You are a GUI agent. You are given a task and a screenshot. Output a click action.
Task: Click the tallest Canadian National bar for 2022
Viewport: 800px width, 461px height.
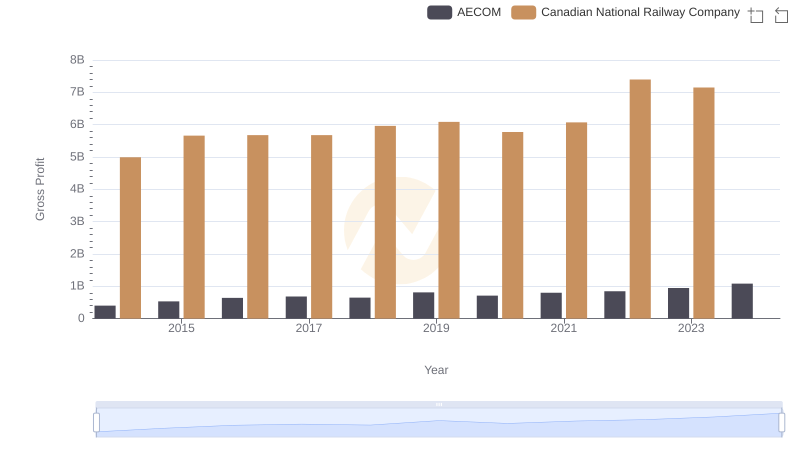640,199
